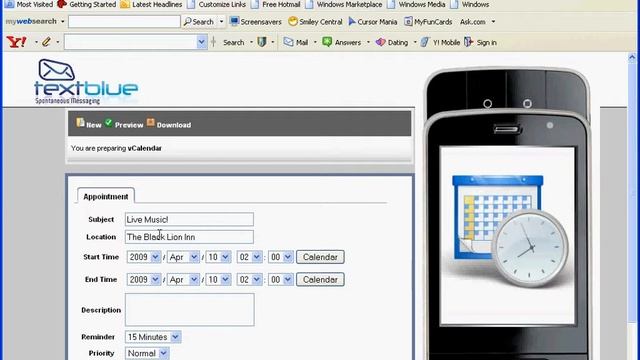
Task: Click the textblue logo
Action: point(86,82)
